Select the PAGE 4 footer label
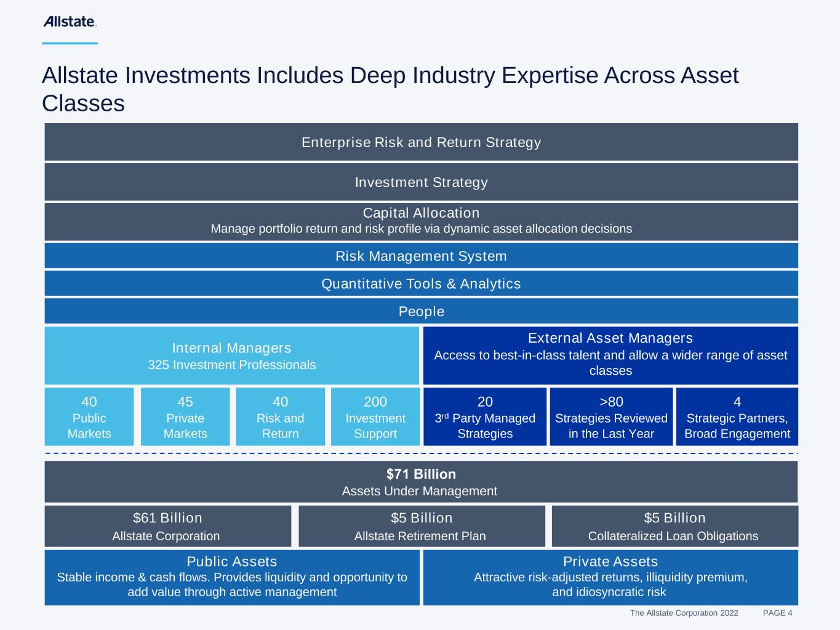840x630 pixels. (778, 613)
